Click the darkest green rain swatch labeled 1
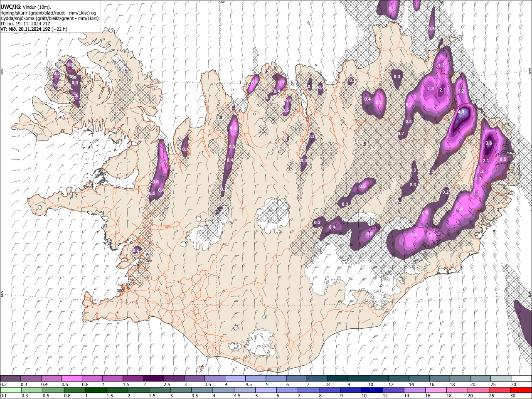This screenshot has height=399, width=532. (x=96, y=390)
